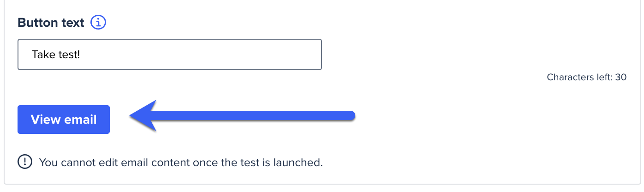Image resolution: width=644 pixels, height=192 pixels.
Task: Click the cannot edit email content notice
Action: 180,162
